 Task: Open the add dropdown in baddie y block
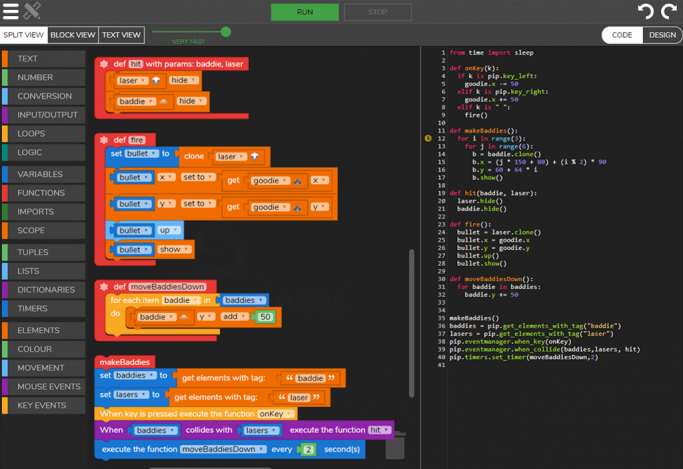pyautogui.click(x=234, y=317)
